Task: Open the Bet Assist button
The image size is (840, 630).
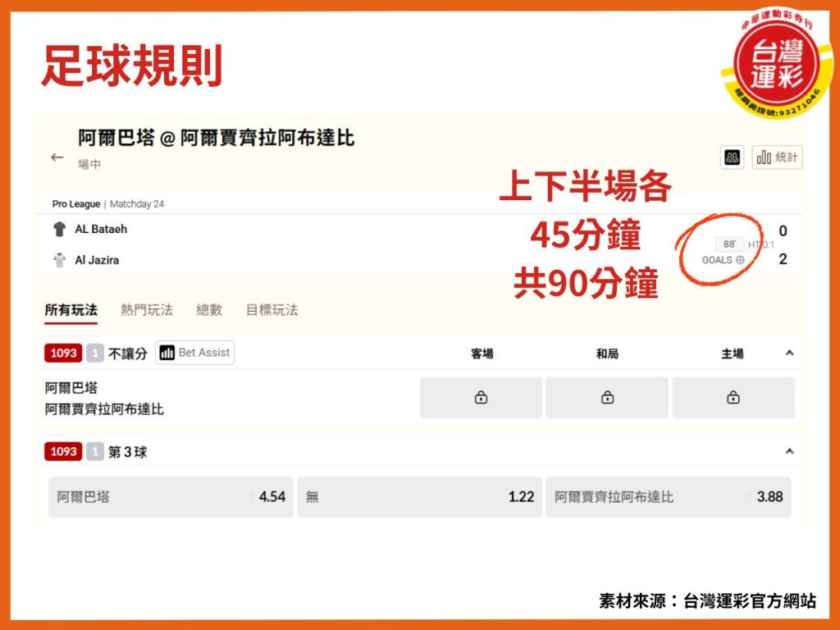Action: (195, 353)
